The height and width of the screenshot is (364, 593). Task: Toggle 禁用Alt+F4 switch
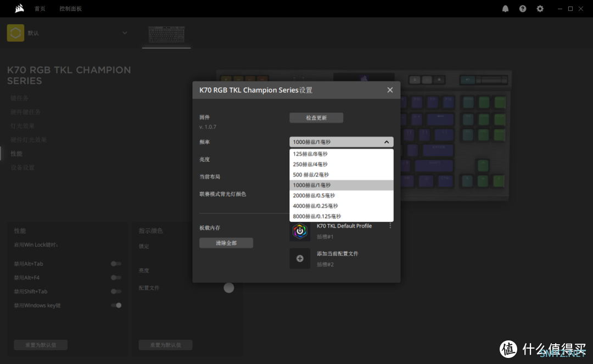[x=116, y=277]
